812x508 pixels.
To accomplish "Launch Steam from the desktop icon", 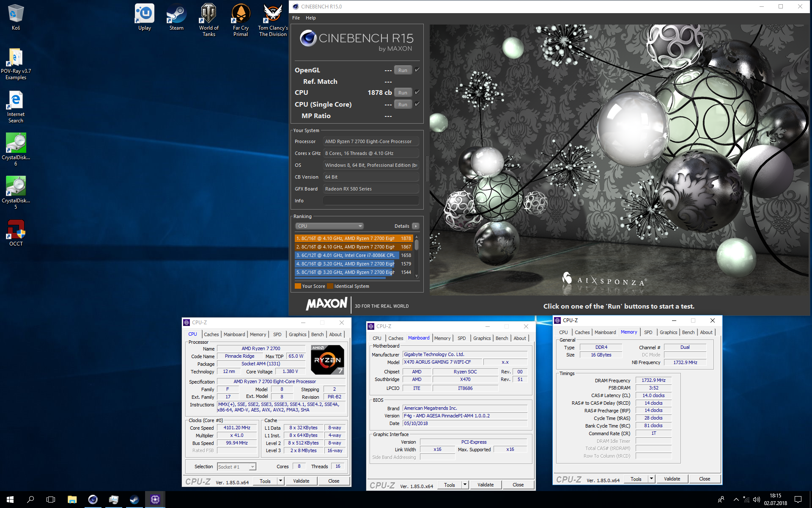I will coord(176,17).
